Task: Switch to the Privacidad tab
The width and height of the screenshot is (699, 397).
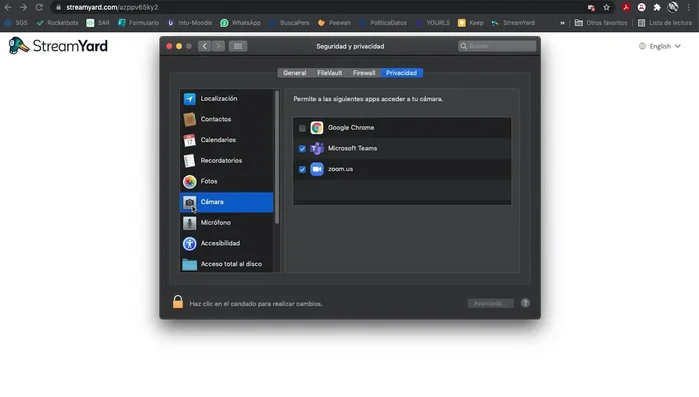Action: click(x=401, y=73)
